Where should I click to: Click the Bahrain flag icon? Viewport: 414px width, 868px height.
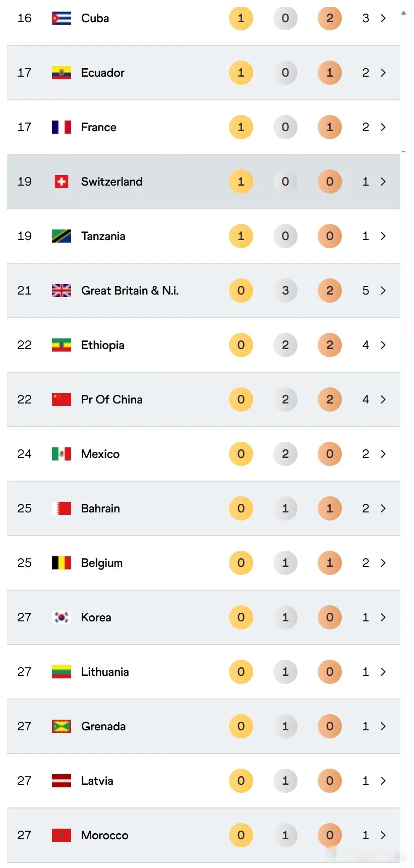[61, 508]
